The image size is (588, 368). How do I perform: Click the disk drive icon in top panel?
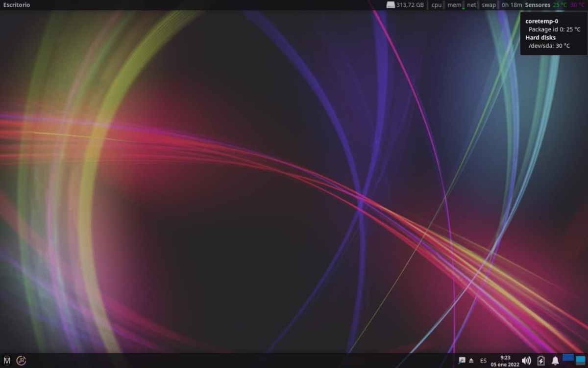click(391, 5)
